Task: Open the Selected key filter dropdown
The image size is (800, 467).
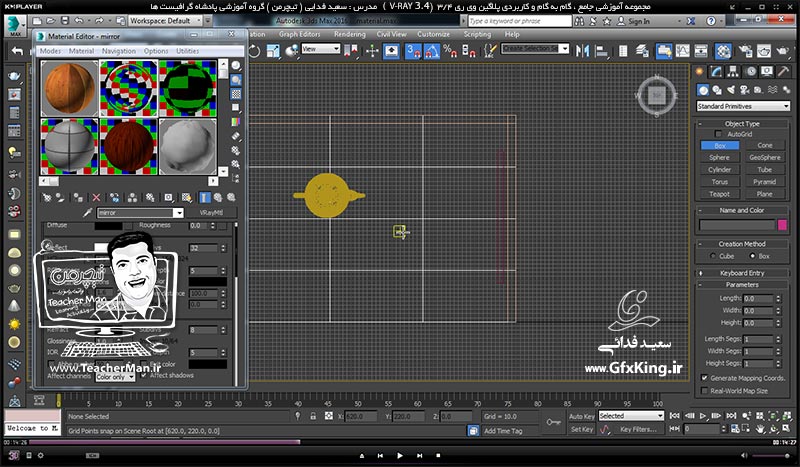Action: [631, 416]
